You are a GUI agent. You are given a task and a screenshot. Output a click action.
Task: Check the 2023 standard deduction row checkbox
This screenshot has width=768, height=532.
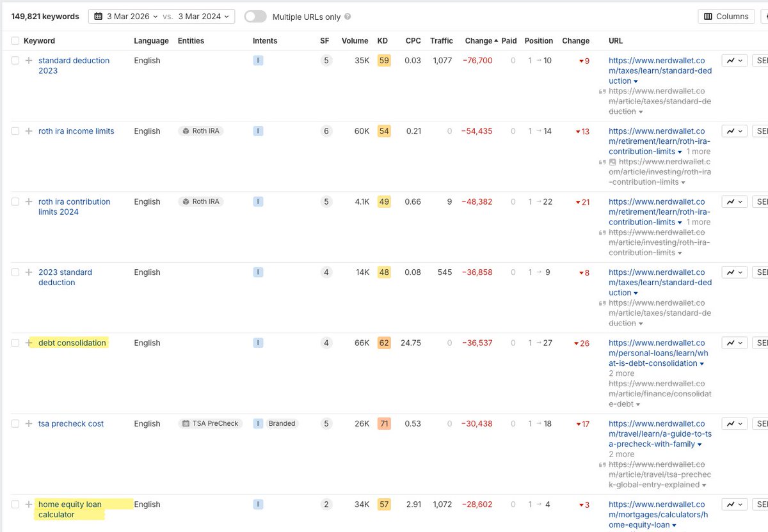tap(15, 272)
